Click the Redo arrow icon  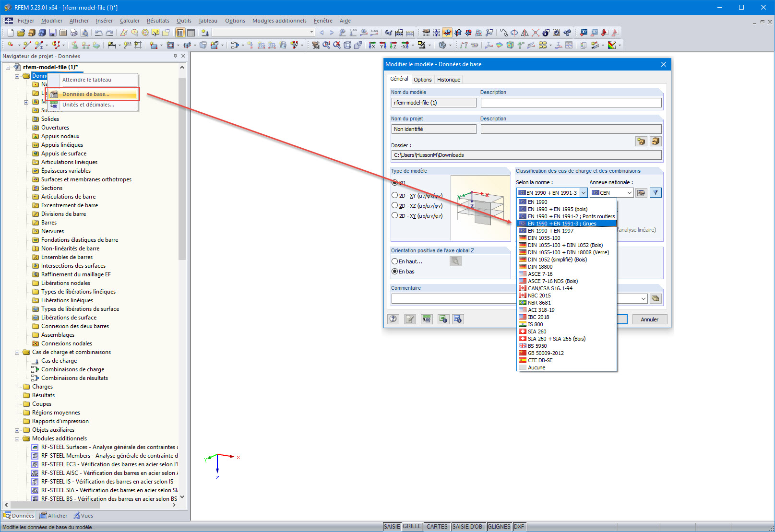click(109, 33)
